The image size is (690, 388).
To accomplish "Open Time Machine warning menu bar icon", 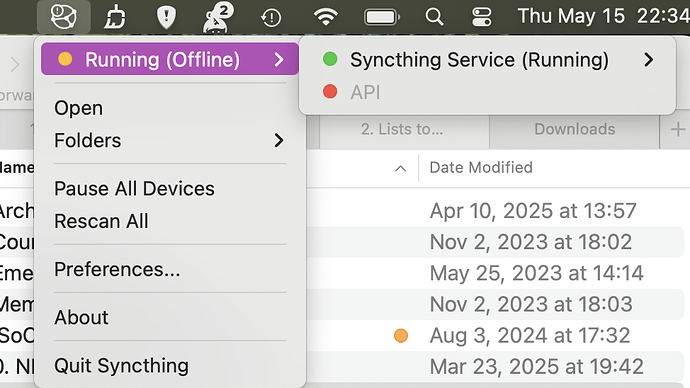I will 271,18.
